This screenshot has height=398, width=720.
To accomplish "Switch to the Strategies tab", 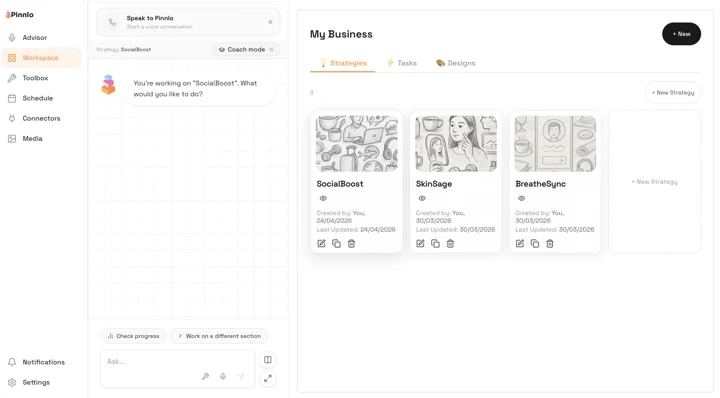I will coord(343,63).
